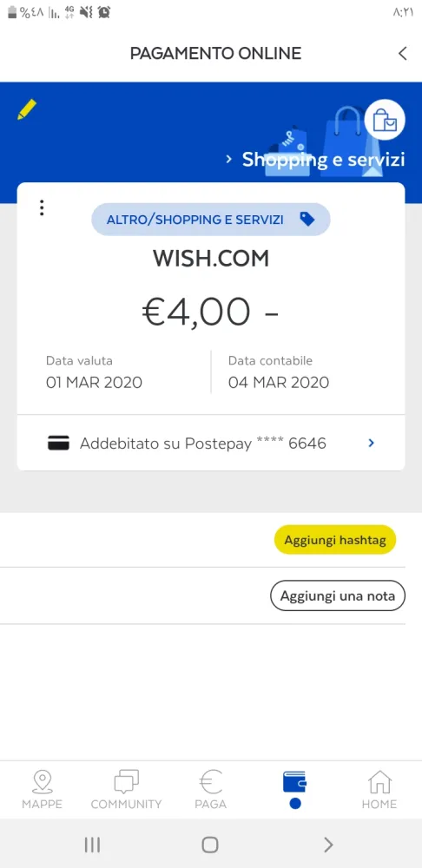This screenshot has width=422, height=868.
Task: Expand the Shopping e servizi category arrow
Action: pos(228,160)
